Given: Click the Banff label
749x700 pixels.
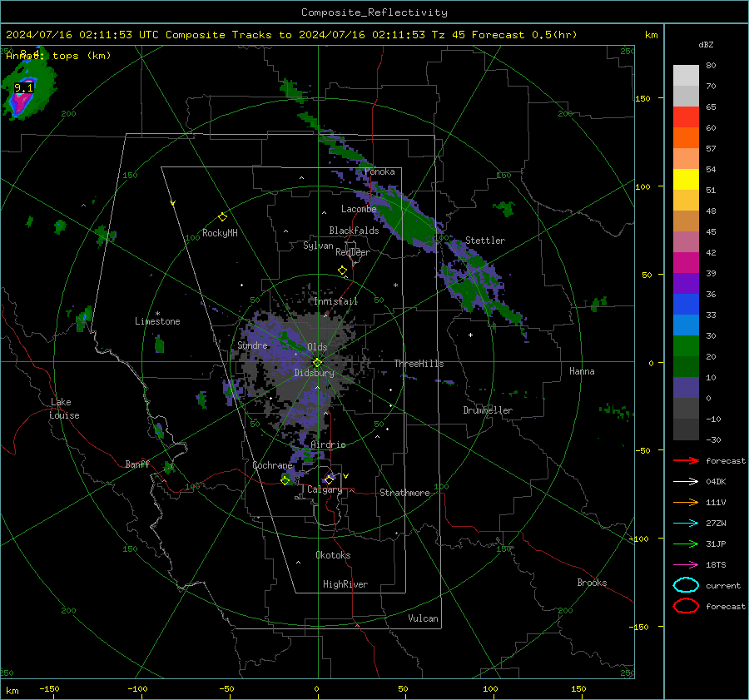Looking at the screenshot, I should 137,464.
